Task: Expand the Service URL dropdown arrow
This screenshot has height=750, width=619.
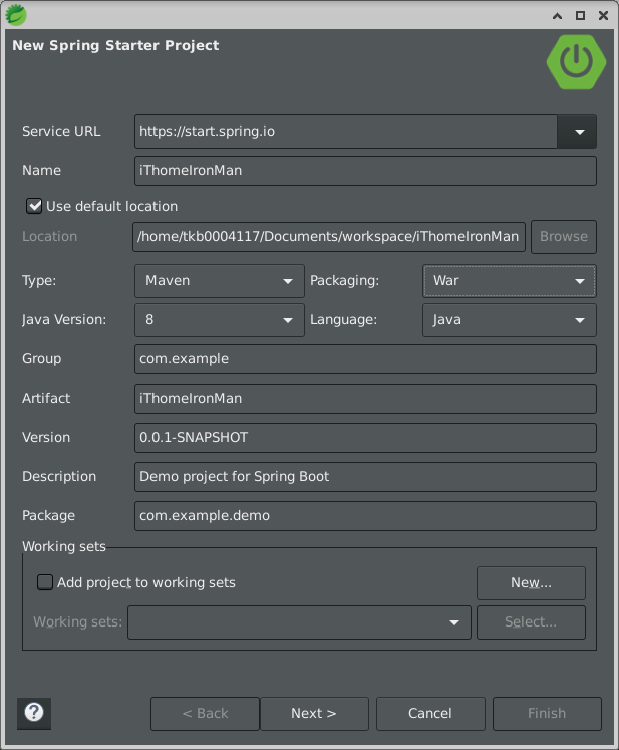Action: [x=579, y=132]
